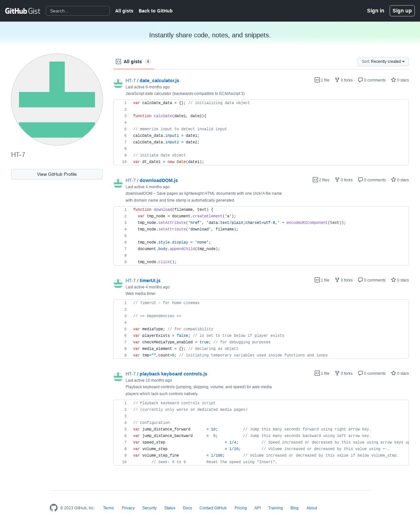Screen dimensions: 420x528
Task: Go Back to GitHub from header
Action: click(x=156, y=11)
